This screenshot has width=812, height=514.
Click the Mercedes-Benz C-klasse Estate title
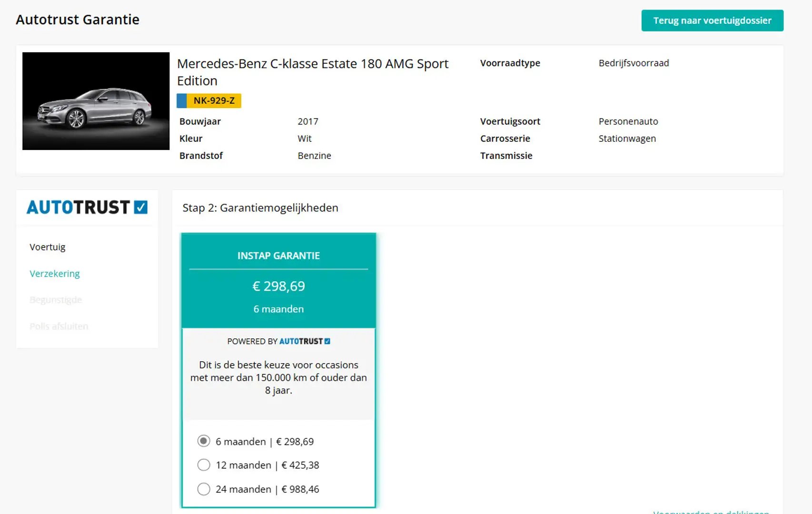[x=313, y=72]
